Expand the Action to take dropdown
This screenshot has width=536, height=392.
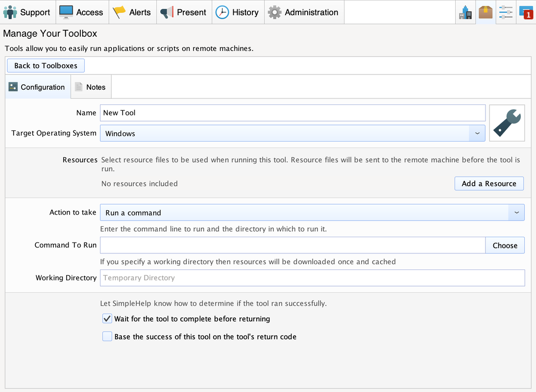[x=312, y=213]
